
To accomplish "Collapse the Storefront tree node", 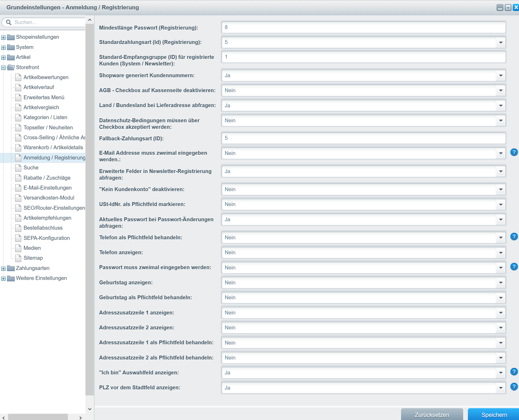I will pos(3,68).
